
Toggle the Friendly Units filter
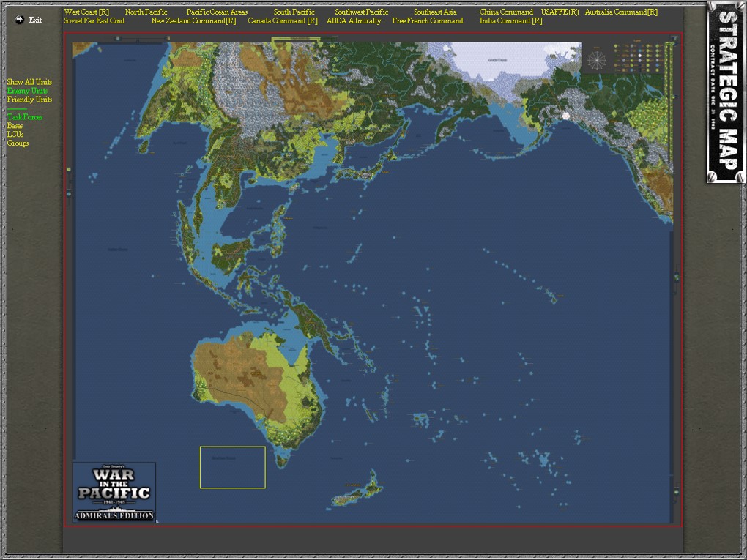[x=29, y=98]
